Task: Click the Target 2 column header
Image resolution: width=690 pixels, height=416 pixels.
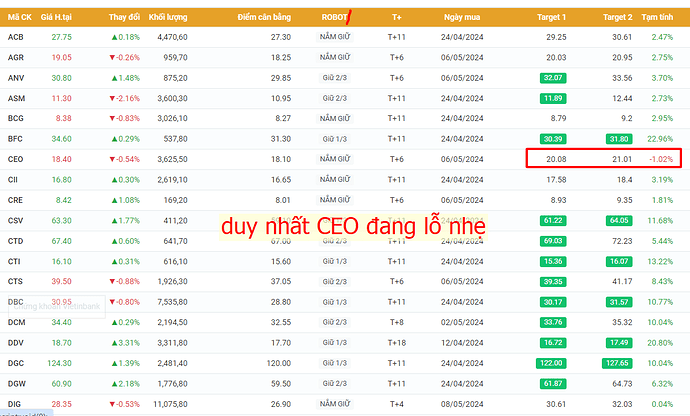Action: [x=617, y=17]
